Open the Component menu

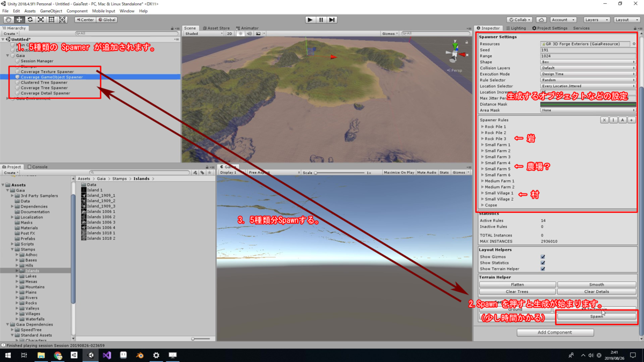tap(77, 11)
